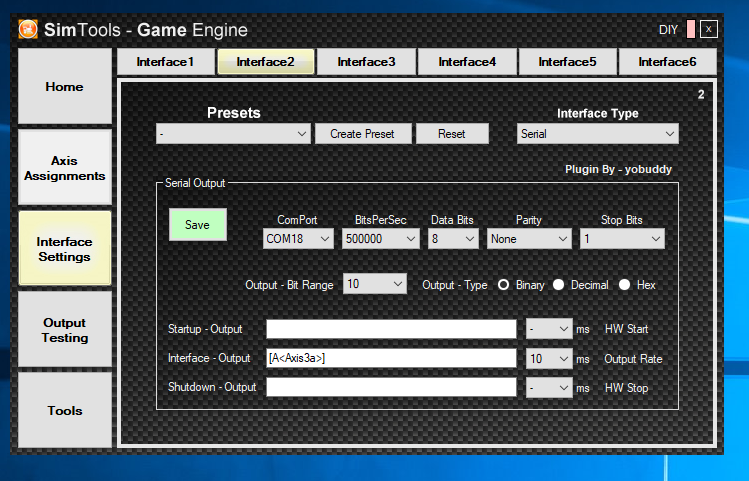Viewport: 749px width, 481px height.
Task: Open the Home section
Action: [x=65, y=86]
